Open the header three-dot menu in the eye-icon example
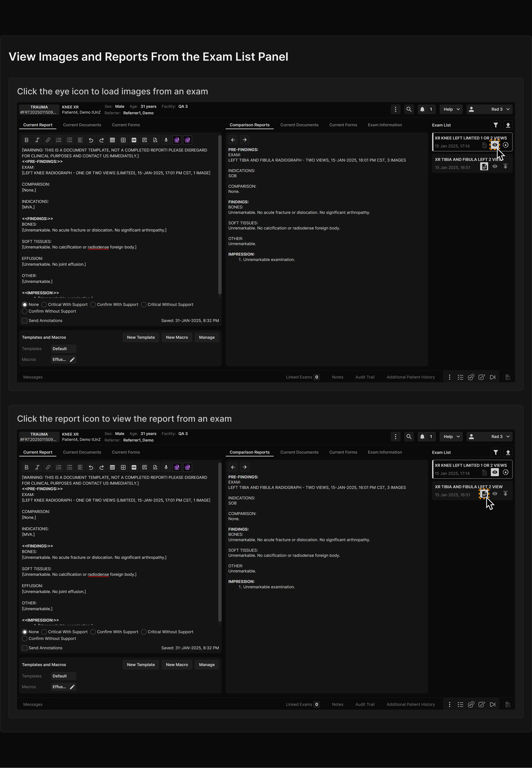 point(395,109)
